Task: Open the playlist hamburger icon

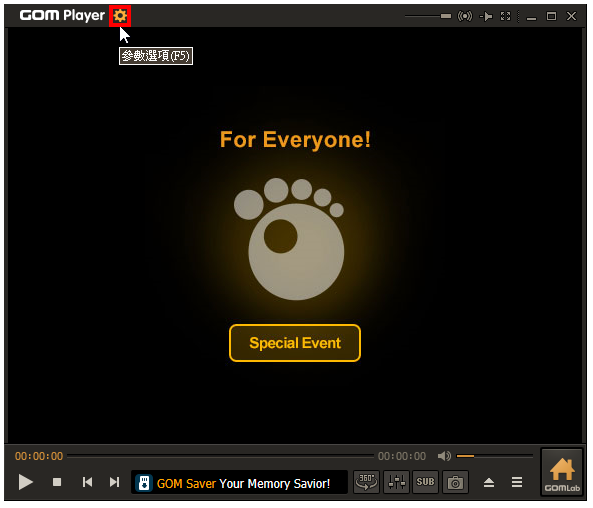Action: click(517, 482)
